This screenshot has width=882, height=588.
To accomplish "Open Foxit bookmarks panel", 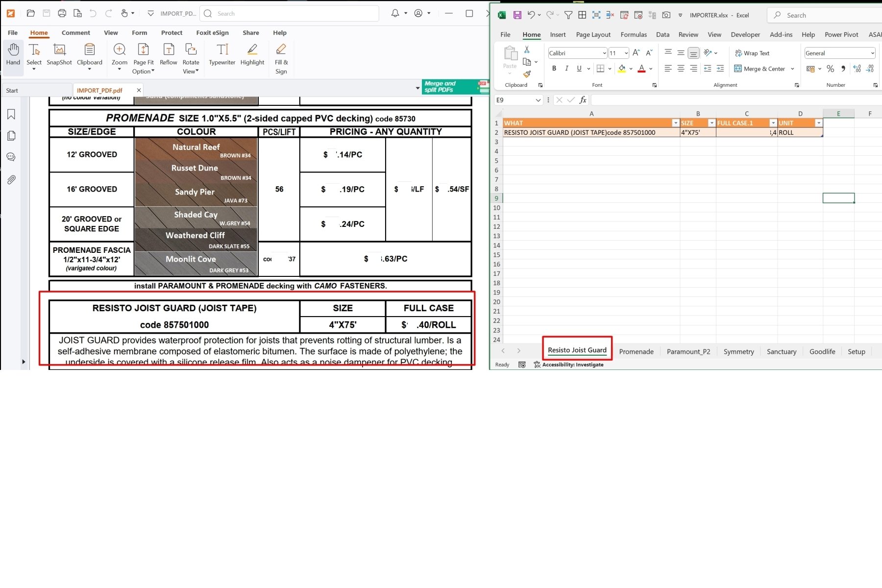I will click(11, 114).
